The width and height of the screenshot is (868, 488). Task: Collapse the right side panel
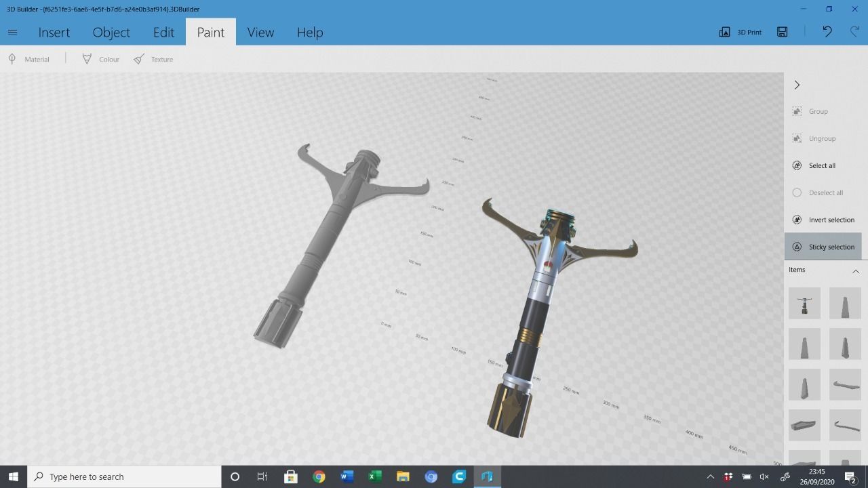[x=797, y=85]
